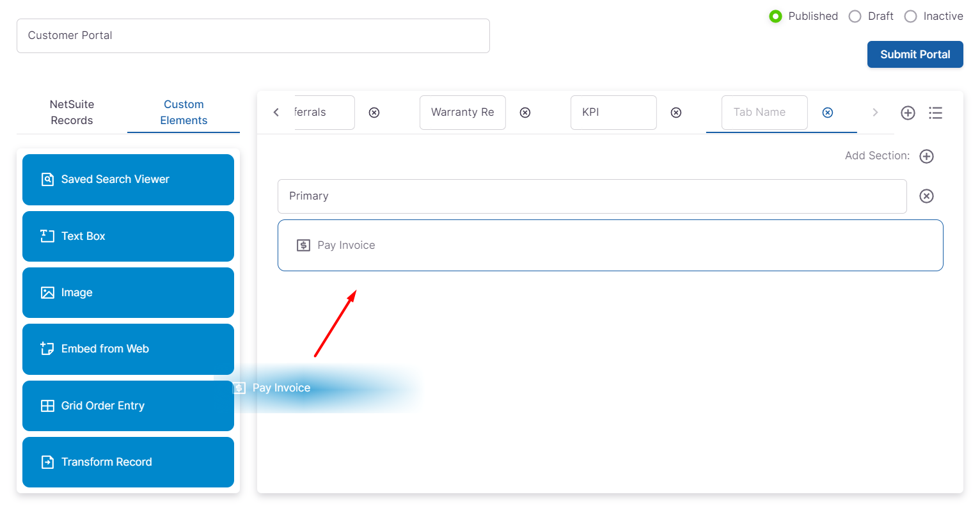Select the Published radio button
980x506 pixels.
pos(775,17)
